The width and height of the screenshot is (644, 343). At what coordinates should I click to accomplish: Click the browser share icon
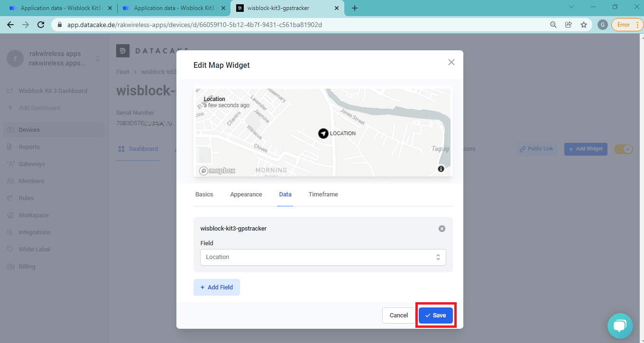click(568, 25)
